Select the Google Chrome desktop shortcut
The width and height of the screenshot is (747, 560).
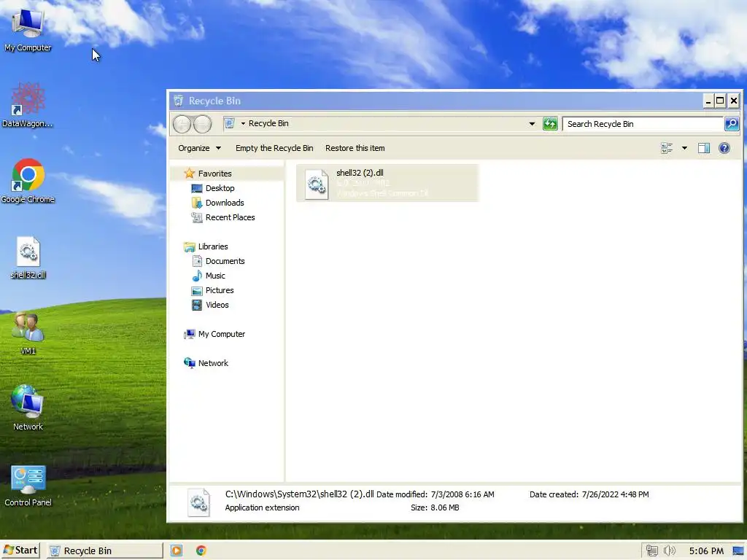tap(28, 181)
